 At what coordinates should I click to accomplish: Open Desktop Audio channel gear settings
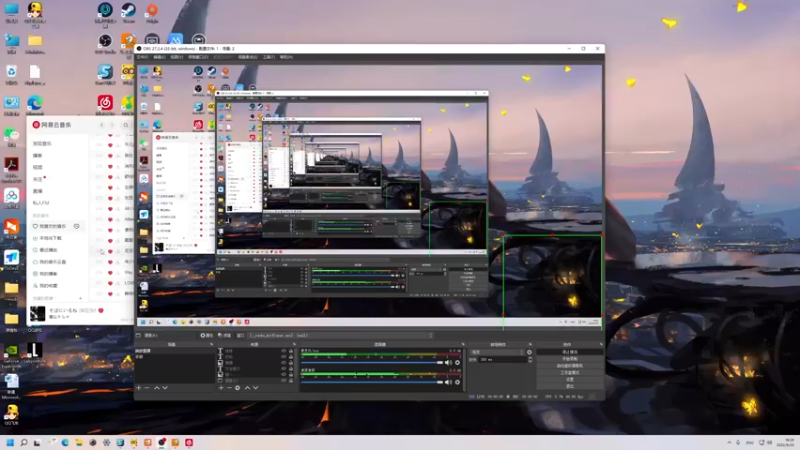pyautogui.click(x=457, y=382)
